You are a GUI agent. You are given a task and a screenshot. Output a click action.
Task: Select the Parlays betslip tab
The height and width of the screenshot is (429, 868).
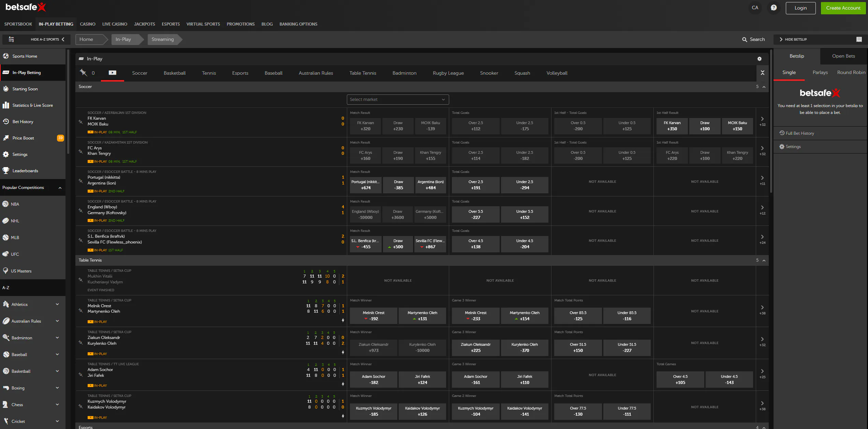coord(820,72)
